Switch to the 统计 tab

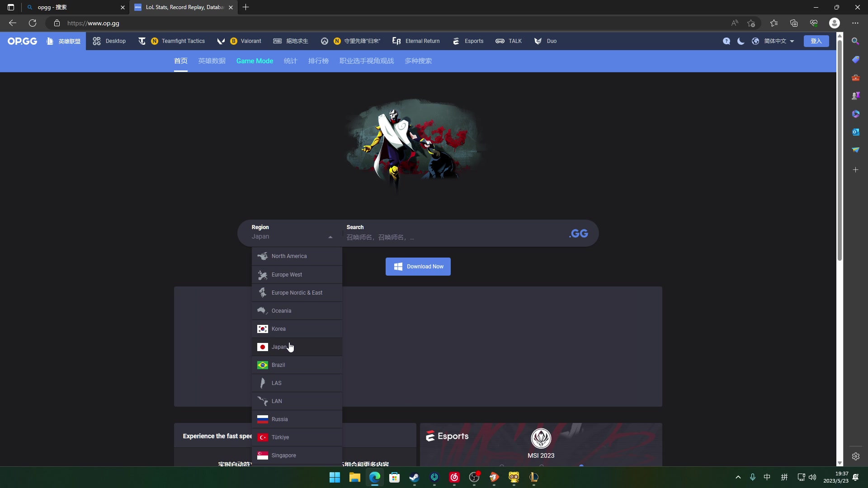coord(291,61)
